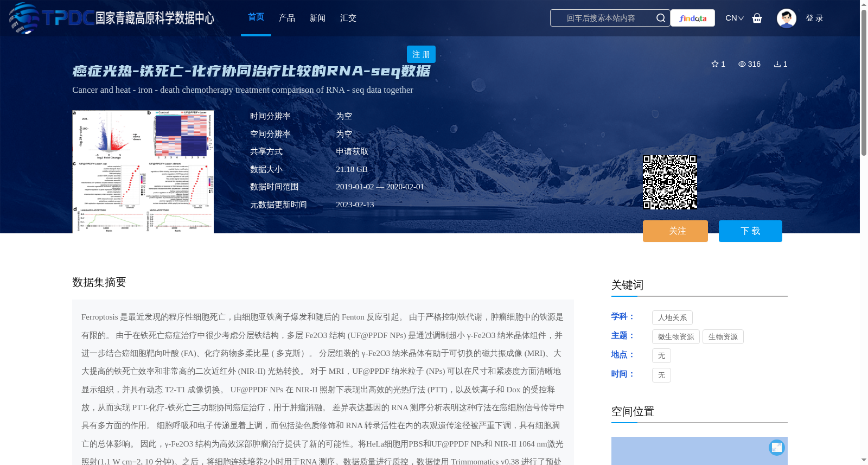Image resolution: width=868 pixels, height=465 pixels.
Task: Open the 产品 menu
Action: (287, 18)
